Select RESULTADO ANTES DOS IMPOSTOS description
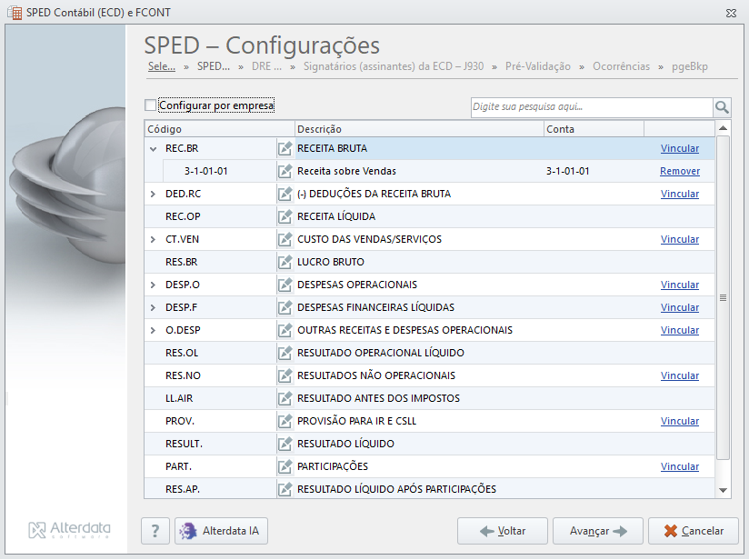 tap(378, 398)
